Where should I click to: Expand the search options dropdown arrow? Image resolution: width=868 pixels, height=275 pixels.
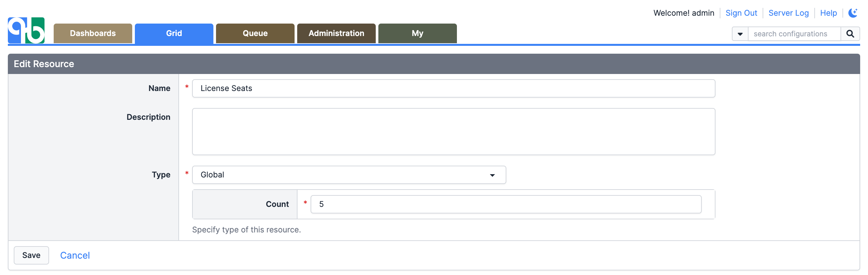coord(740,34)
